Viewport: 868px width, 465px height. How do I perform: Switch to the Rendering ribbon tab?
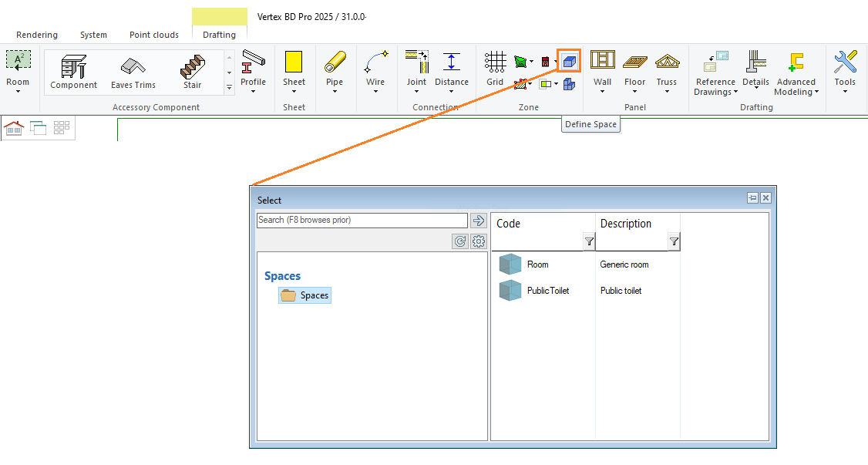[x=37, y=35]
